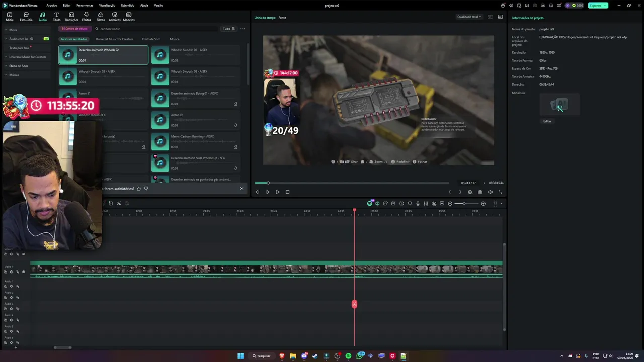
Task: Select the Universal Music for Creators results tab
Action: tap(114, 39)
